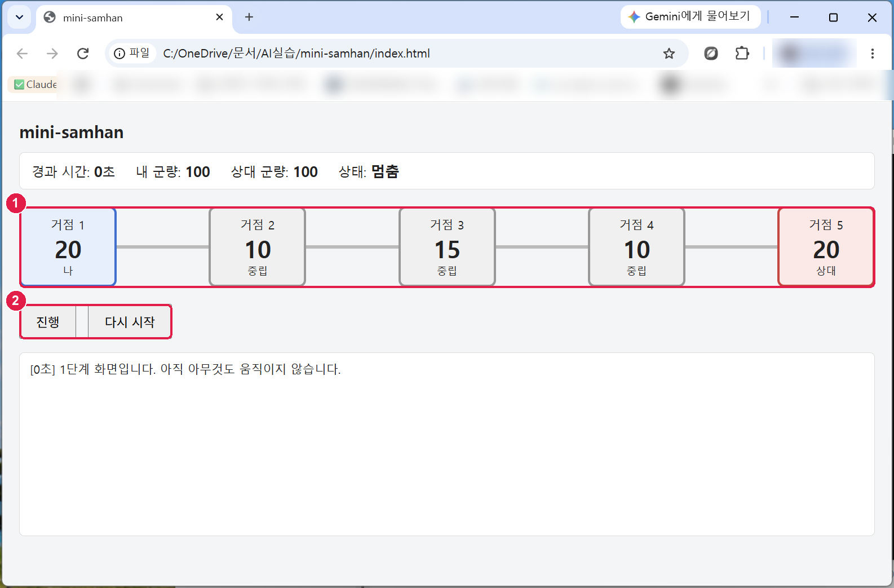Click the 경과 시간: 0초 readout
894x588 pixels.
(x=74, y=171)
